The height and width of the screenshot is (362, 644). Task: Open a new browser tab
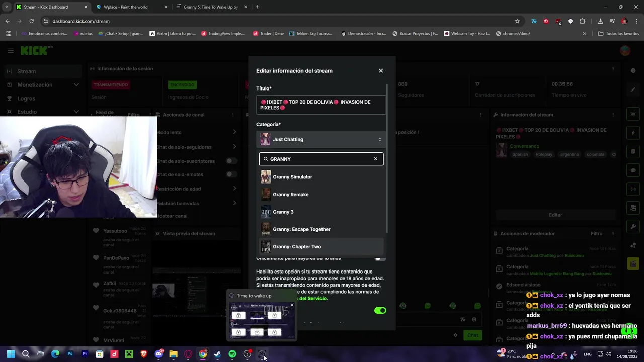click(x=258, y=7)
